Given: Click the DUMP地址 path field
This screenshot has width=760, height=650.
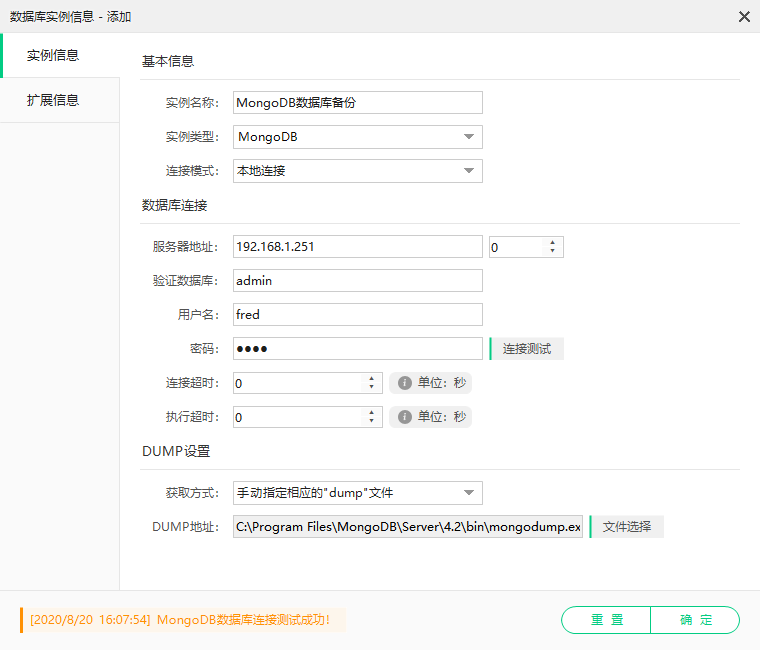Looking at the screenshot, I should coord(408,526).
